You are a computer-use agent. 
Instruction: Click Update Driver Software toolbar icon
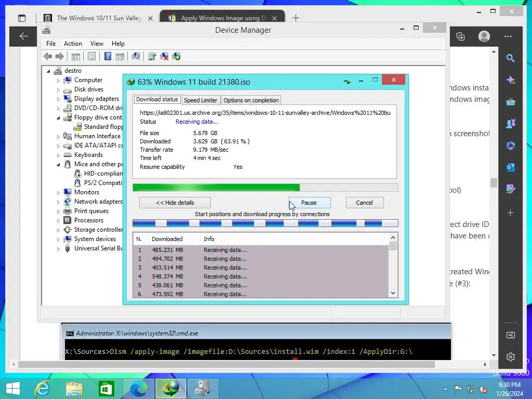click(x=152, y=56)
